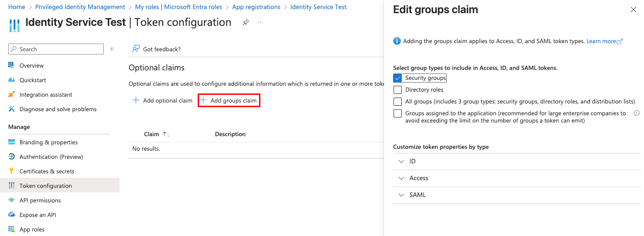Click the feedback person icon
The image size is (644, 236).
click(x=136, y=49)
